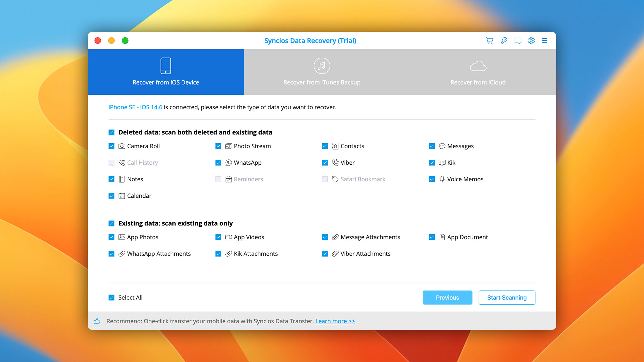644x362 pixels.
Task: Open the feedback chat bubble icon
Action: click(518, 41)
